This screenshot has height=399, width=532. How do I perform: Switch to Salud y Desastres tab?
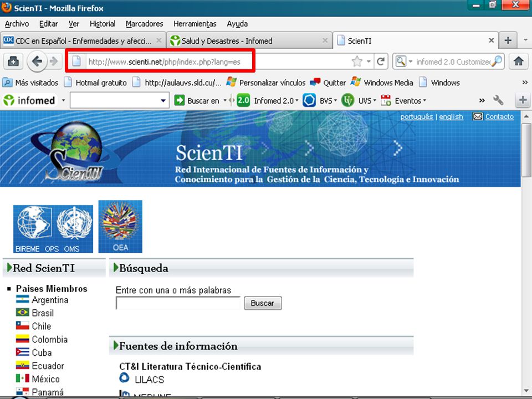249,40
